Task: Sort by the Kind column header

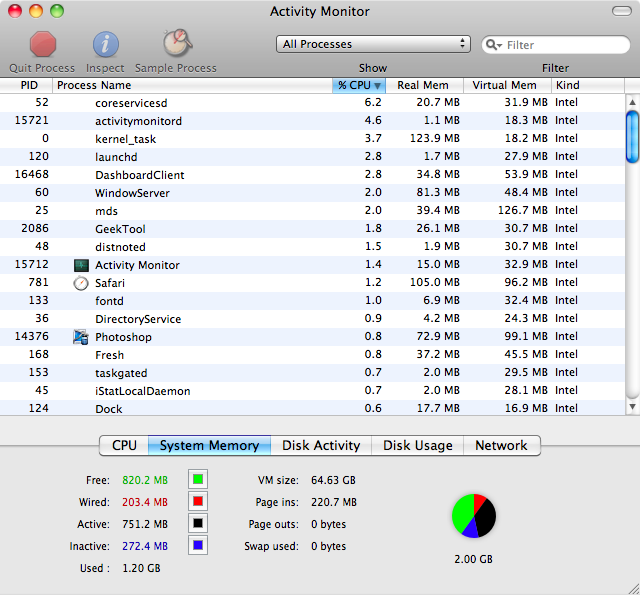Action: (588, 85)
